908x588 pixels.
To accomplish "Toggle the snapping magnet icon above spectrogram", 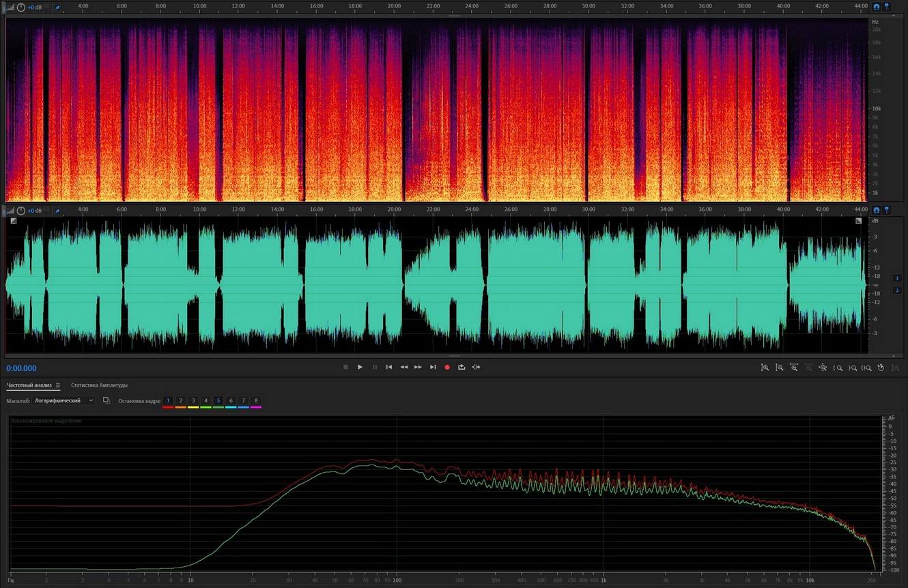I will 877,6.
